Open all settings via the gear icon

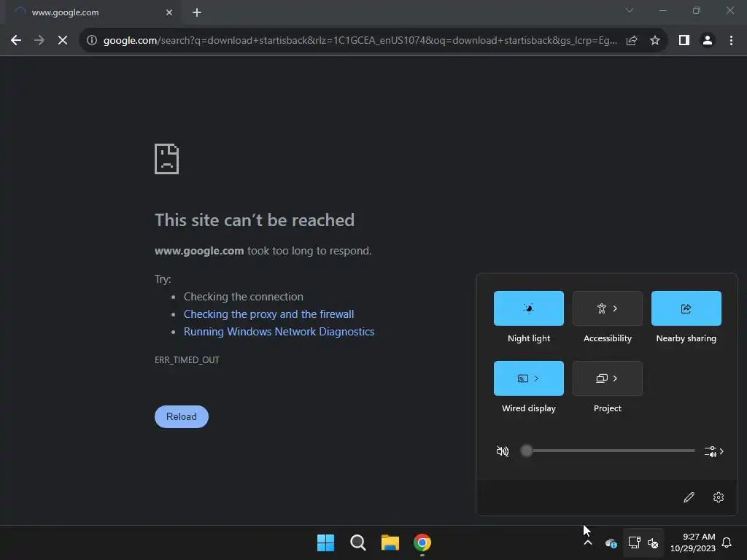click(x=719, y=497)
